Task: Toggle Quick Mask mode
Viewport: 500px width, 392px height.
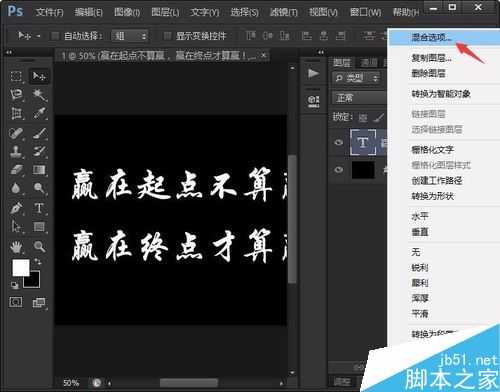Action: click(16, 302)
